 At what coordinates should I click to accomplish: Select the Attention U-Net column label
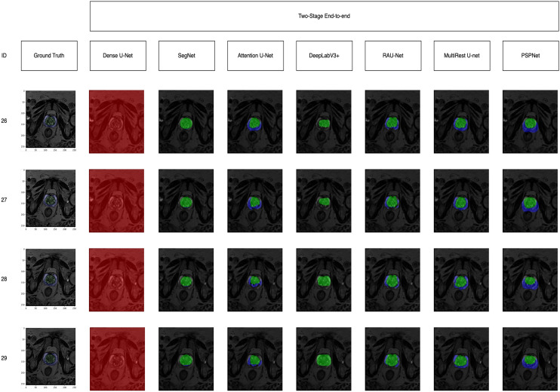point(255,56)
